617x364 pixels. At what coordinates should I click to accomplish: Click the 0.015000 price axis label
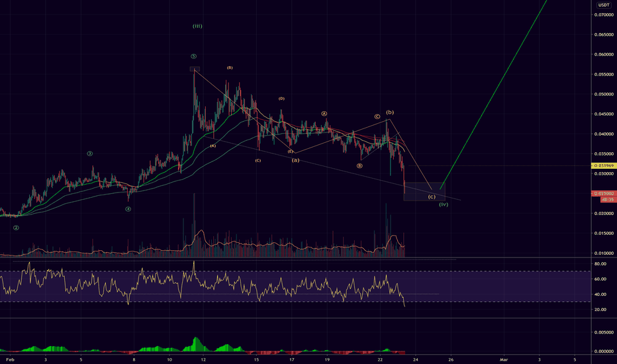point(604,234)
